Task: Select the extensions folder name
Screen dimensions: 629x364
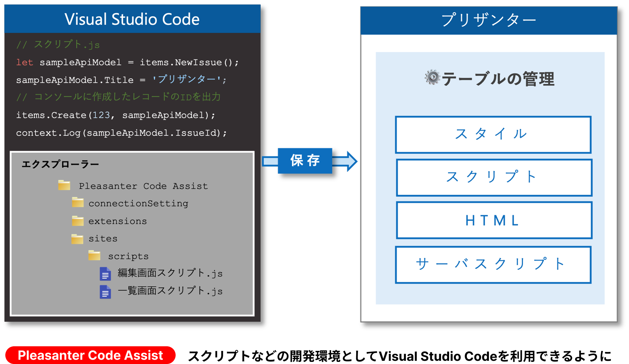Action: pyautogui.click(x=117, y=221)
